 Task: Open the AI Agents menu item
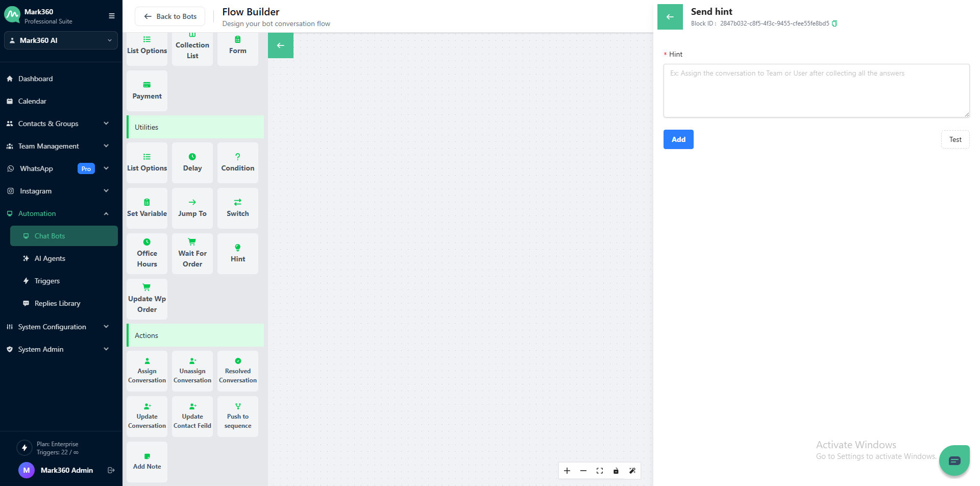click(50, 258)
